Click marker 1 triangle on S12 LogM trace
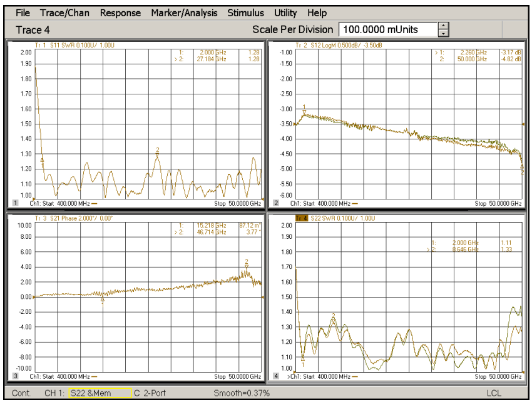532x402 pixels. [x=304, y=111]
